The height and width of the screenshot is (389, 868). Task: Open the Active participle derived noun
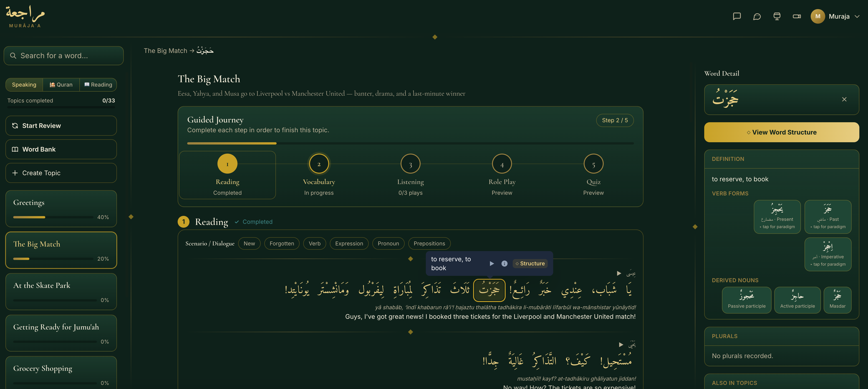(x=797, y=300)
